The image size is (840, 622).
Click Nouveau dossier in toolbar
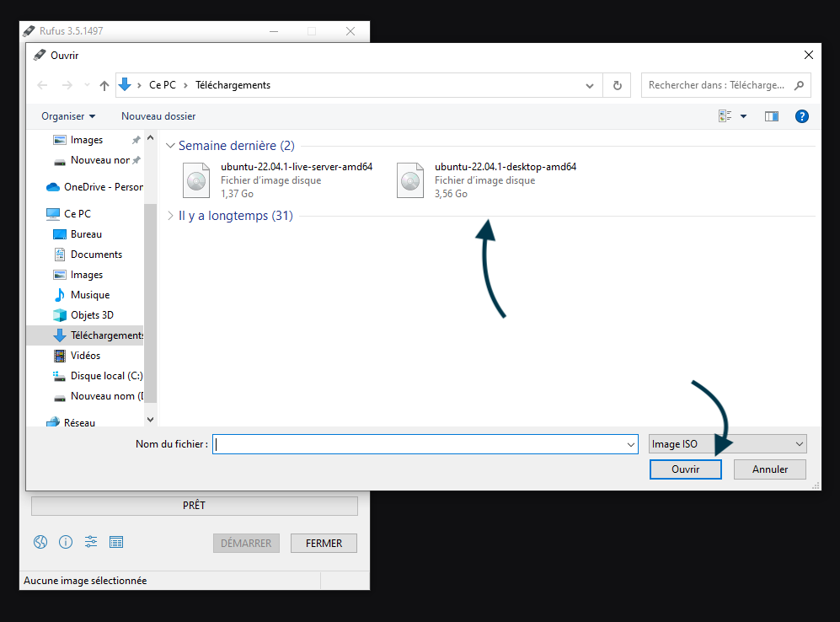[158, 116]
